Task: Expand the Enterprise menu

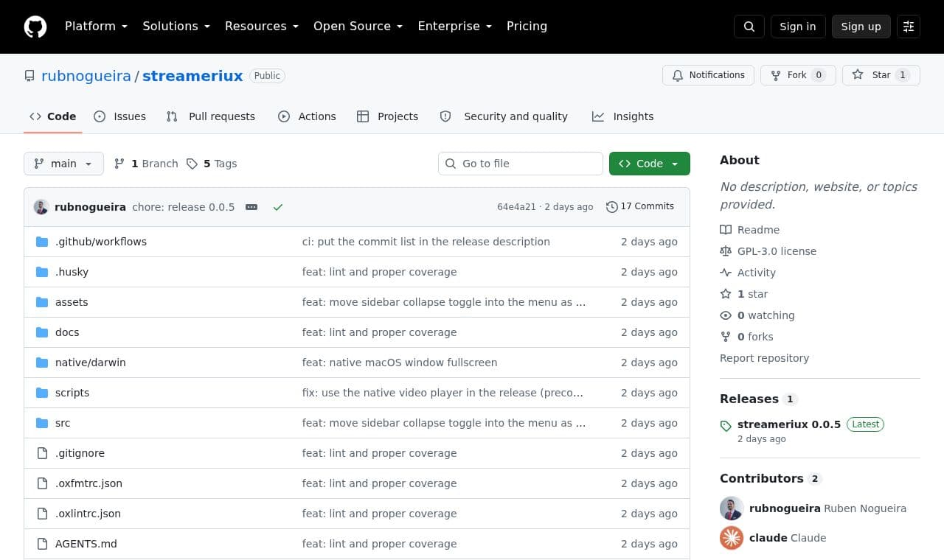Action: (x=455, y=27)
